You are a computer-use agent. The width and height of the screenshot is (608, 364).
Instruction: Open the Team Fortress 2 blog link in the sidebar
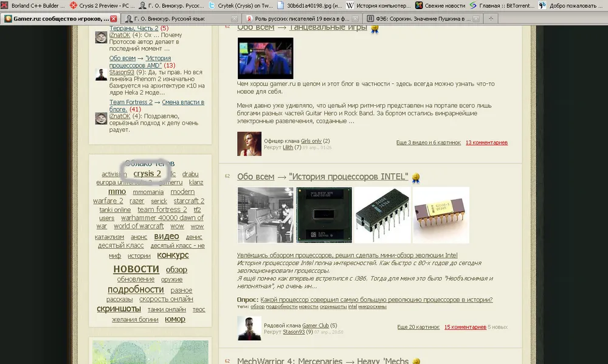point(131,102)
